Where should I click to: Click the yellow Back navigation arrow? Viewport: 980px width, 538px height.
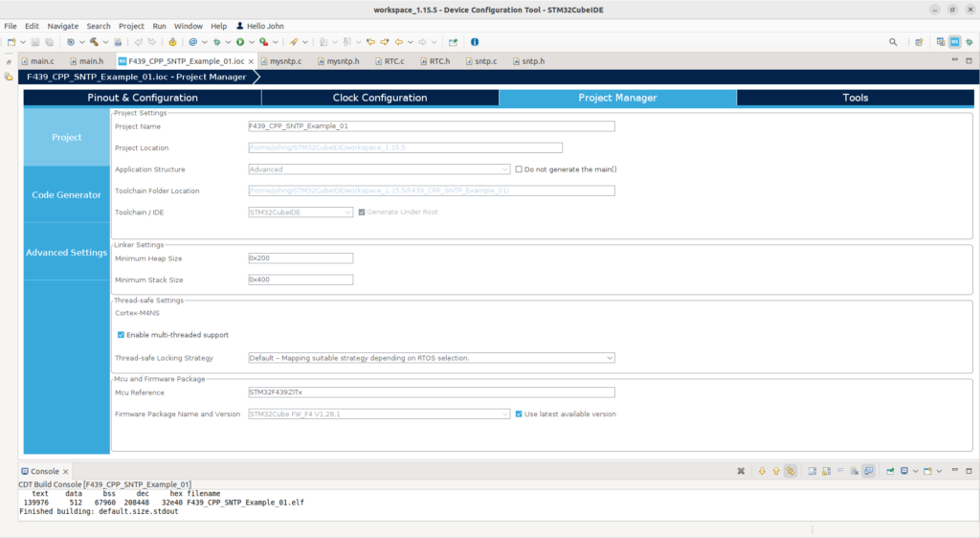pyautogui.click(x=398, y=42)
